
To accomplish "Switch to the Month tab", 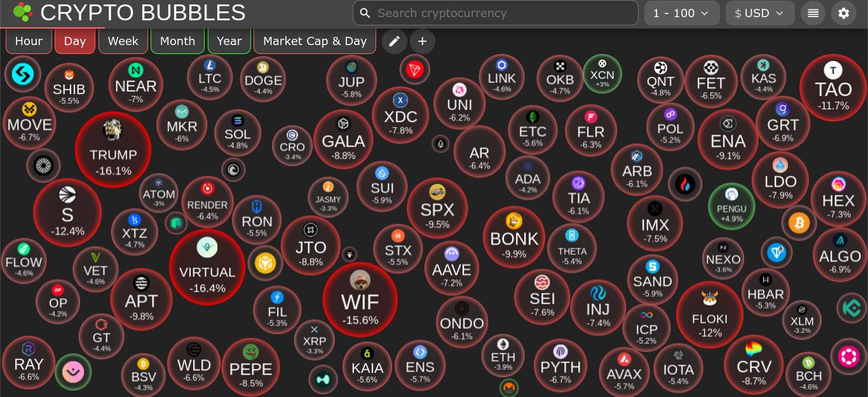I will 177,41.
